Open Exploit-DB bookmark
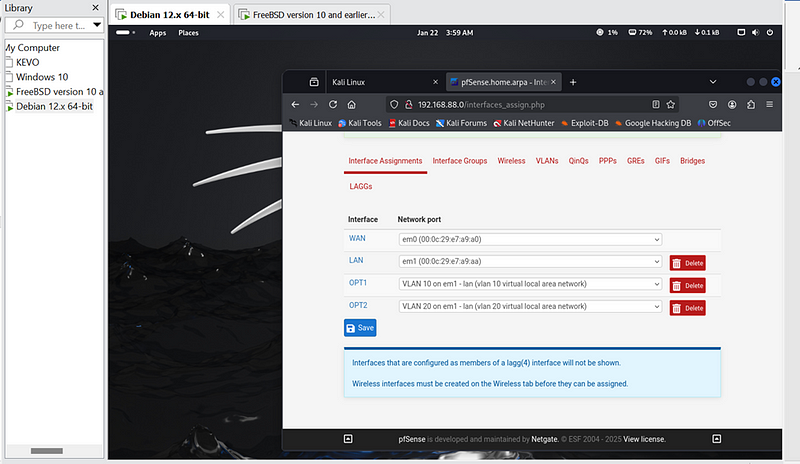The height and width of the screenshot is (464, 800). coord(585,123)
